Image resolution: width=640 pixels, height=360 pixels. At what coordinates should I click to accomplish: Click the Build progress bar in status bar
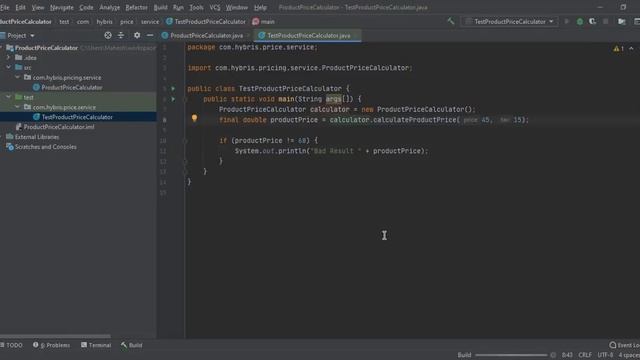tap(511, 355)
